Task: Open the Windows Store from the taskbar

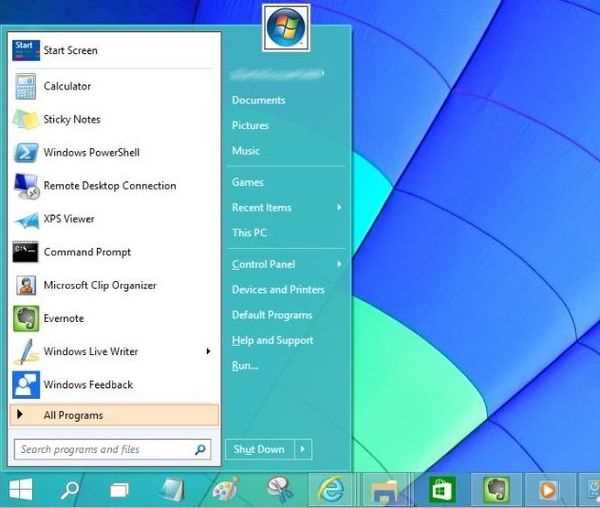Action: point(442,489)
